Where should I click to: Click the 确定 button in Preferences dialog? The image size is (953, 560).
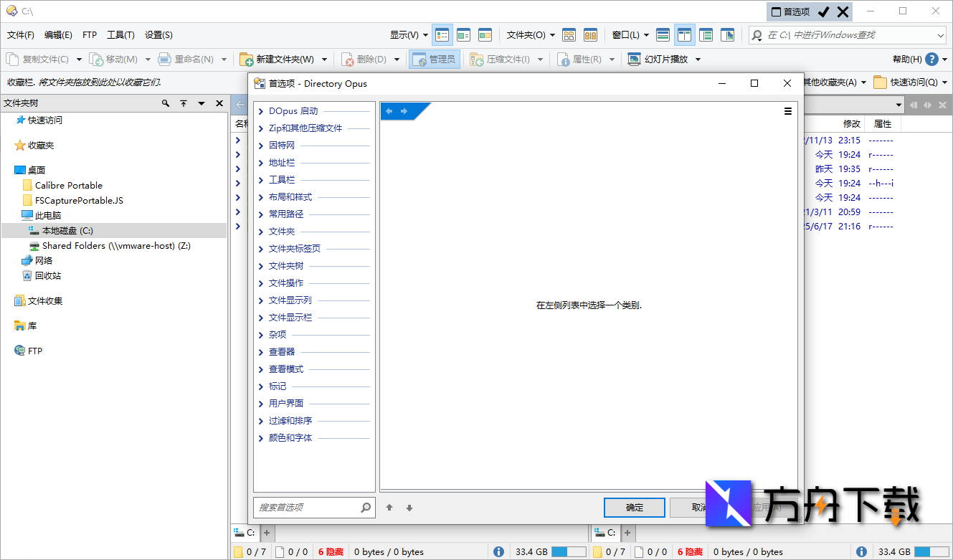point(634,507)
